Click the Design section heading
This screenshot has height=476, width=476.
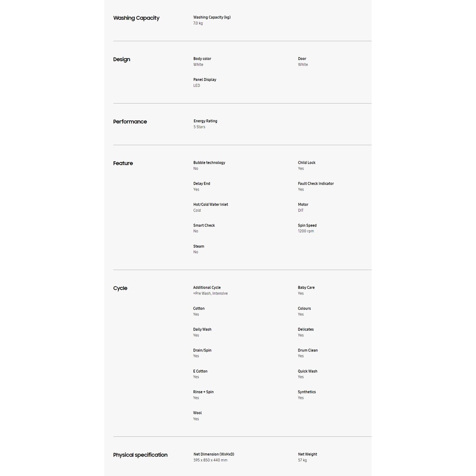click(121, 59)
